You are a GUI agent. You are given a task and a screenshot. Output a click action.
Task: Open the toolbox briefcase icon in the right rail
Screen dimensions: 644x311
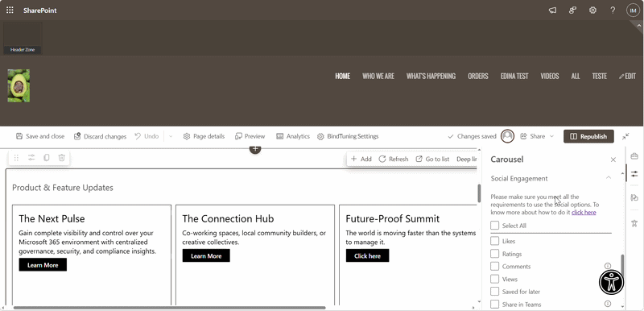634,156
